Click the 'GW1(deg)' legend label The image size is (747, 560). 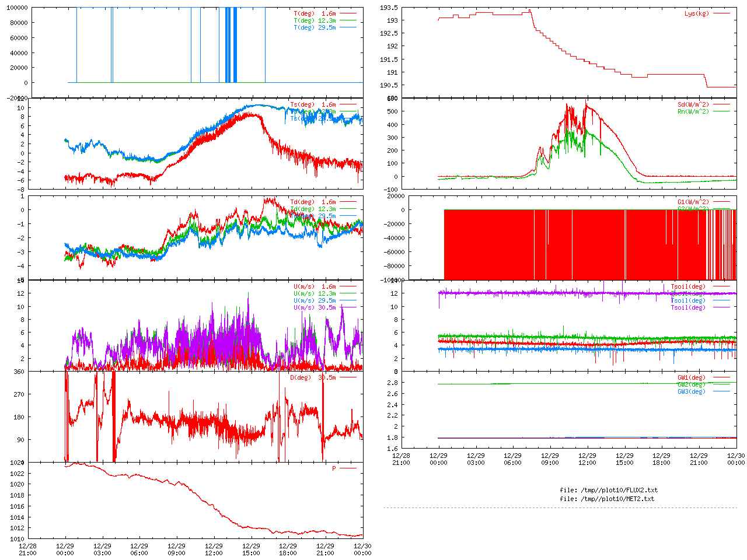tap(692, 378)
